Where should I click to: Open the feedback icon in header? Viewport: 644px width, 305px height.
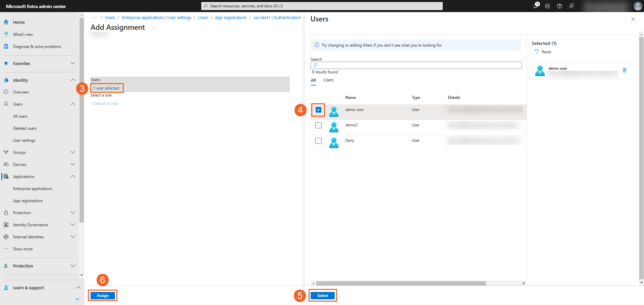(572, 6)
